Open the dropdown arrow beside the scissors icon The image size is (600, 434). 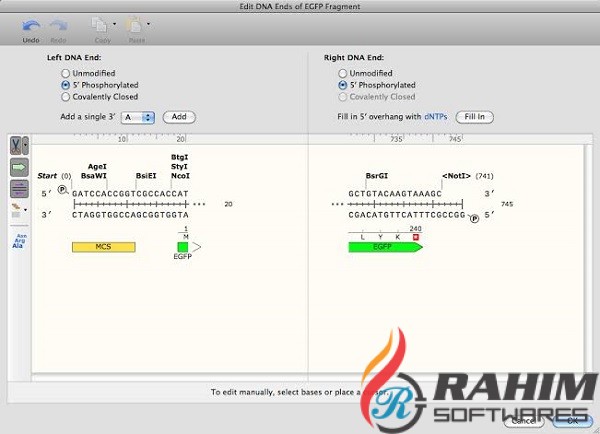pyautogui.click(x=25, y=145)
